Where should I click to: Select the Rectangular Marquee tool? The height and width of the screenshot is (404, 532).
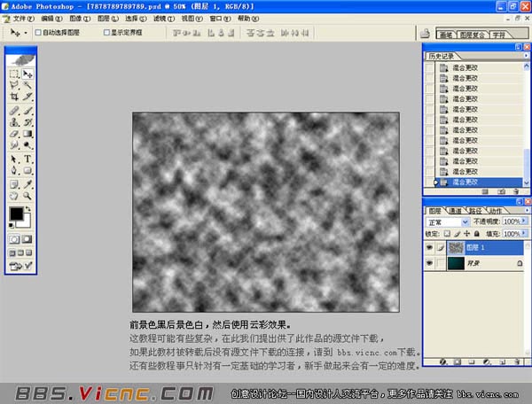pyautogui.click(x=14, y=74)
